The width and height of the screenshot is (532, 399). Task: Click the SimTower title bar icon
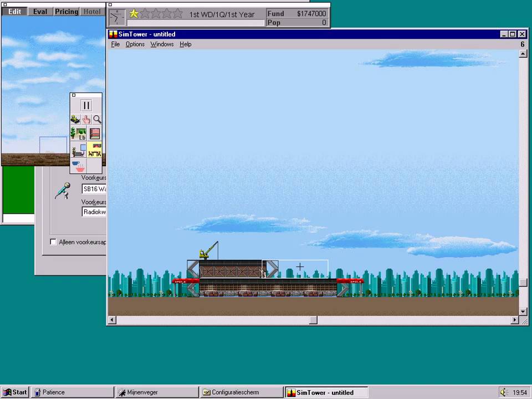[112, 34]
